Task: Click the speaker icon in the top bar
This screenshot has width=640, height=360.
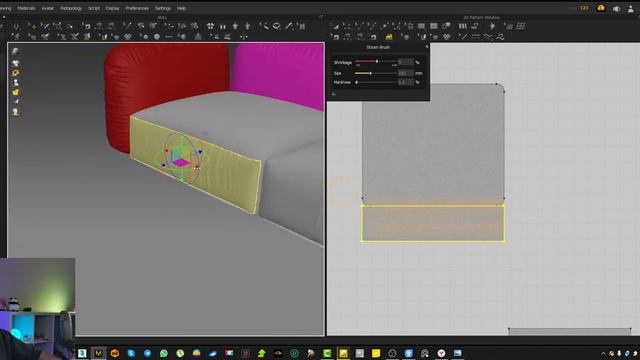Action: (x=616, y=9)
